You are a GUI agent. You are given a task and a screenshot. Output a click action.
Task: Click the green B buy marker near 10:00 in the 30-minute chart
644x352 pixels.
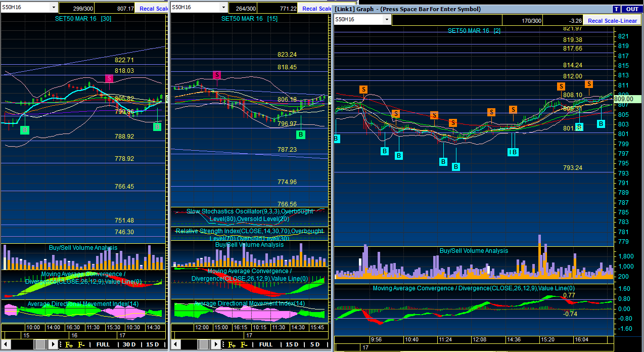point(24,130)
